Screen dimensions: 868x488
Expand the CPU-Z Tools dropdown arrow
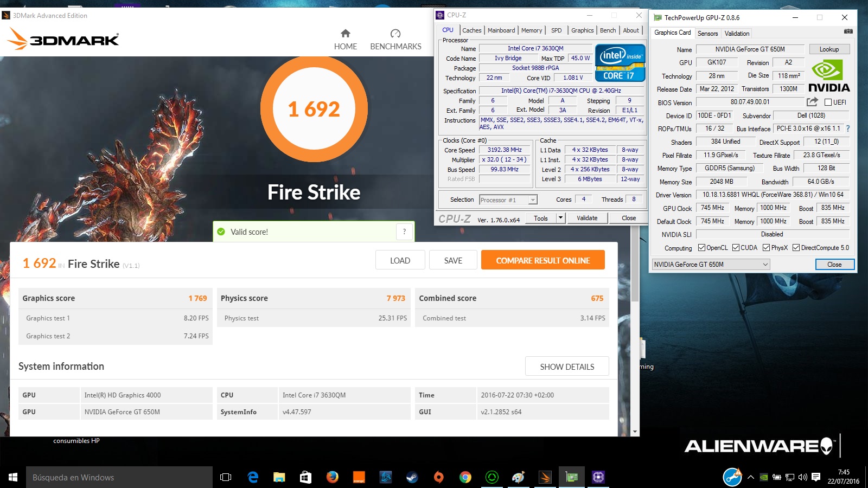(560, 218)
